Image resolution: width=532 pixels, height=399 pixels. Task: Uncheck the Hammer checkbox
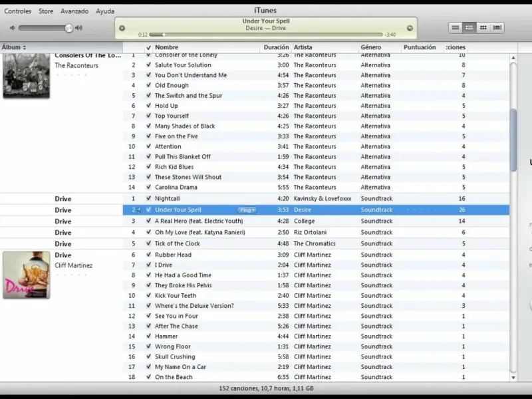(x=148, y=336)
